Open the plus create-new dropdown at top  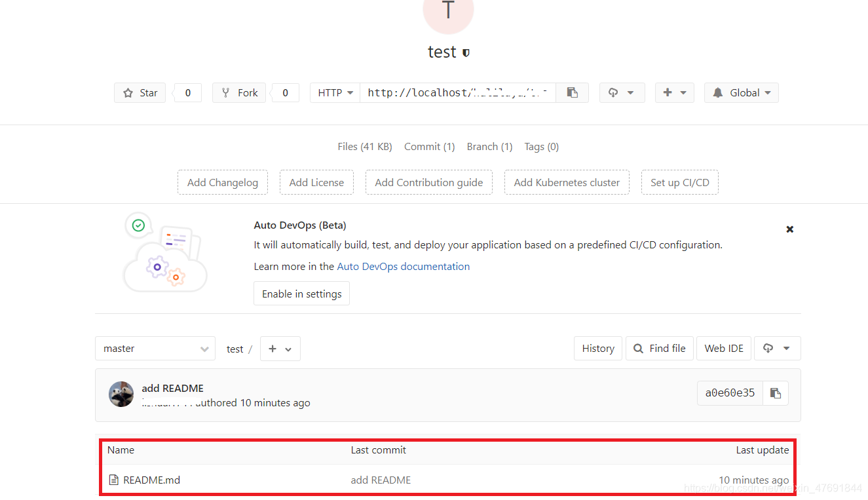(x=675, y=92)
